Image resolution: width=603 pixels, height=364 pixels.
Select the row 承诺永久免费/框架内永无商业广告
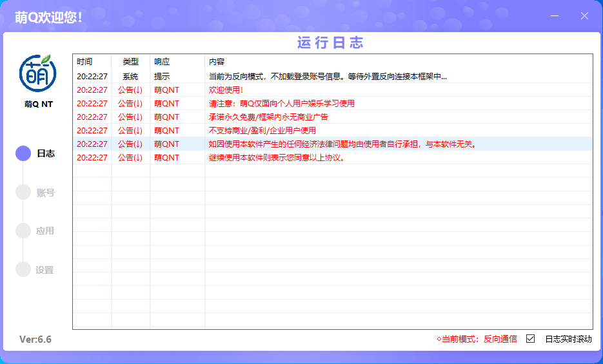pyautogui.click(x=333, y=117)
